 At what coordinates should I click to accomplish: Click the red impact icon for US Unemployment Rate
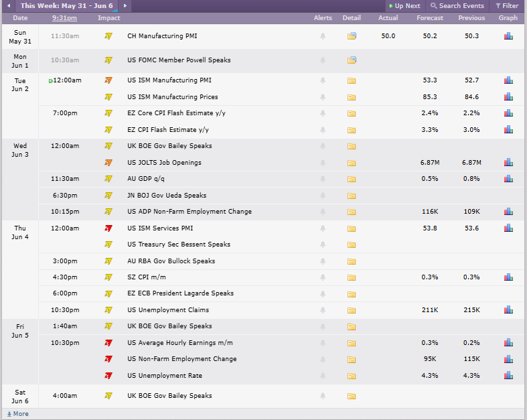(x=108, y=376)
